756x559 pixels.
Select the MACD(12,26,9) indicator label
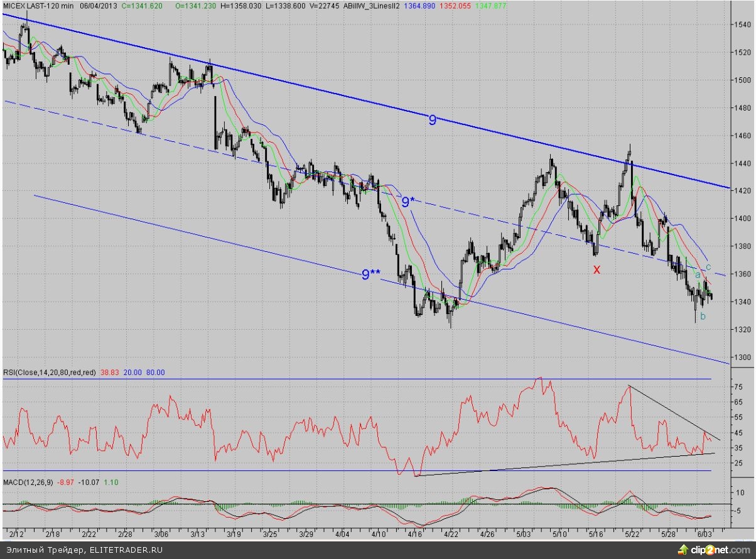26,482
